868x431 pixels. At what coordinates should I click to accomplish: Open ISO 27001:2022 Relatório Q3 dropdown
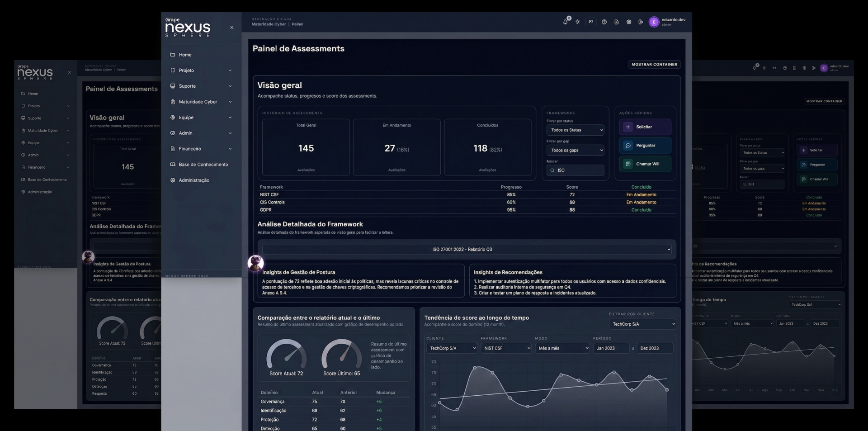tap(467, 250)
